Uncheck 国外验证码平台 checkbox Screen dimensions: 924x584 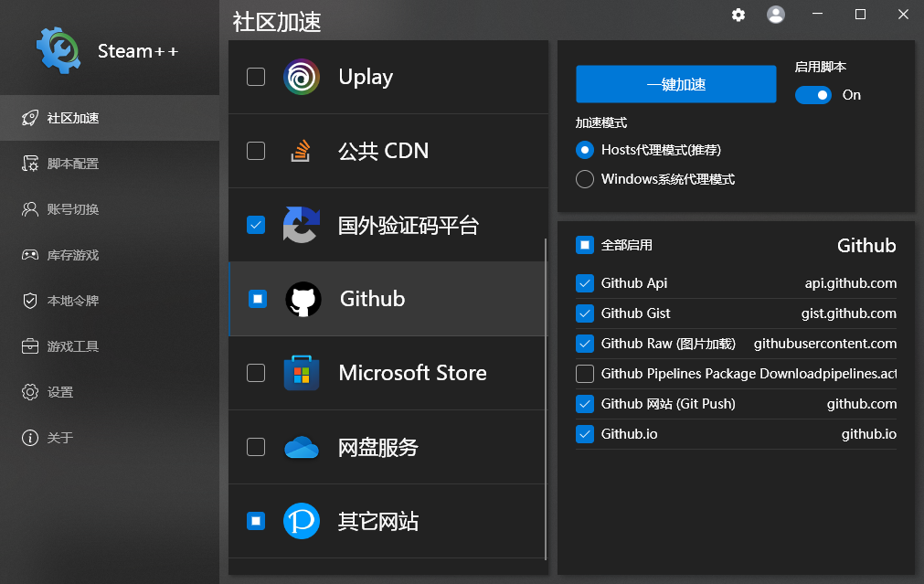(x=256, y=225)
